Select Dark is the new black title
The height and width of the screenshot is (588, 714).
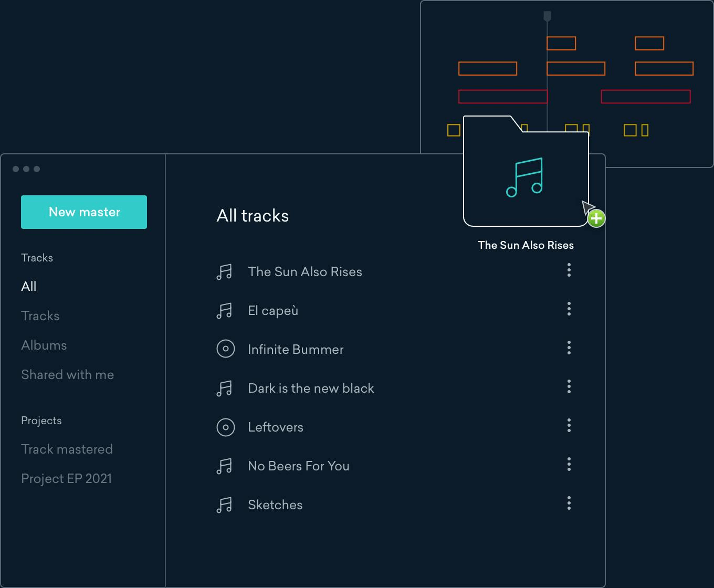(x=311, y=388)
